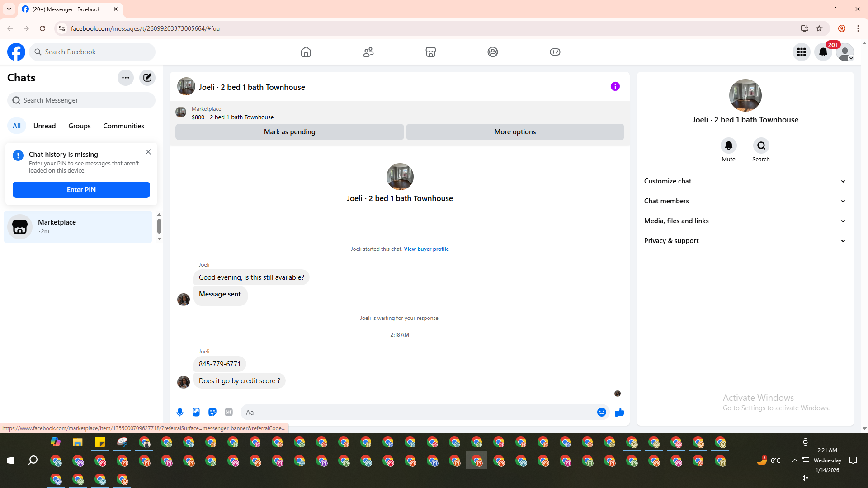The height and width of the screenshot is (488, 868).
Task: Switch to the Unread chats tab
Action: (44, 126)
